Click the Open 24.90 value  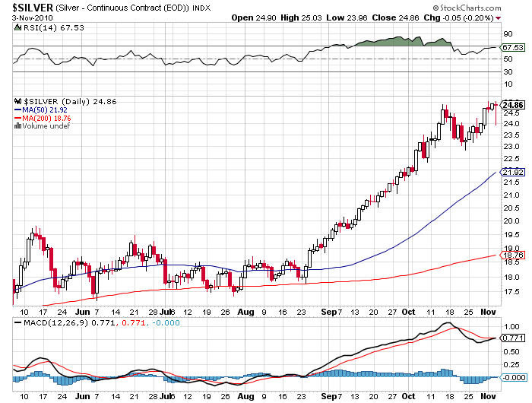(x=253, y=17)
